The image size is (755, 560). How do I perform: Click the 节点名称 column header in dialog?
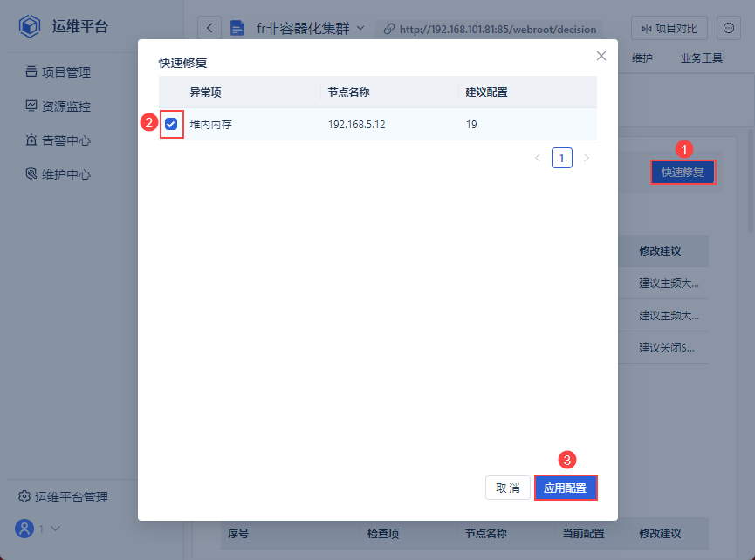(x=348, y=92)
